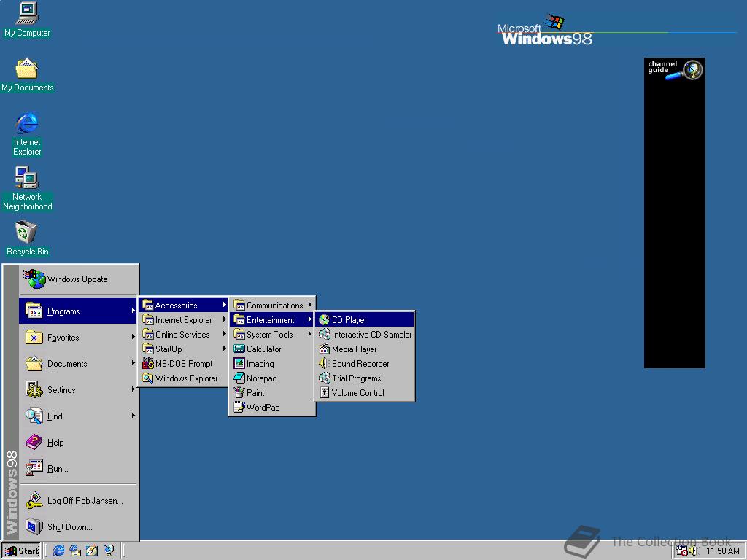Launch Windows Explorer from Programs

click(183, 378)
